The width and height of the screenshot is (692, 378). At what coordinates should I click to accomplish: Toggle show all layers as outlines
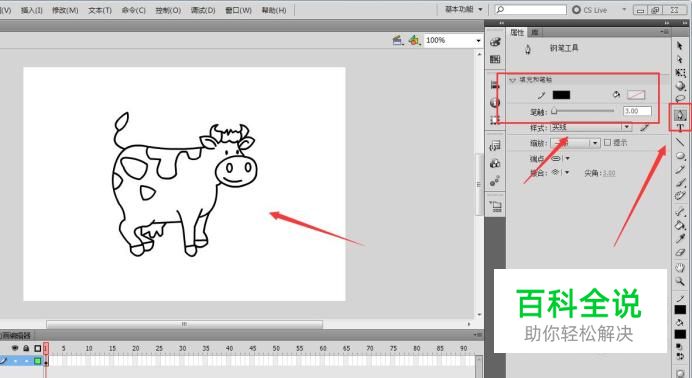[38, 348]
